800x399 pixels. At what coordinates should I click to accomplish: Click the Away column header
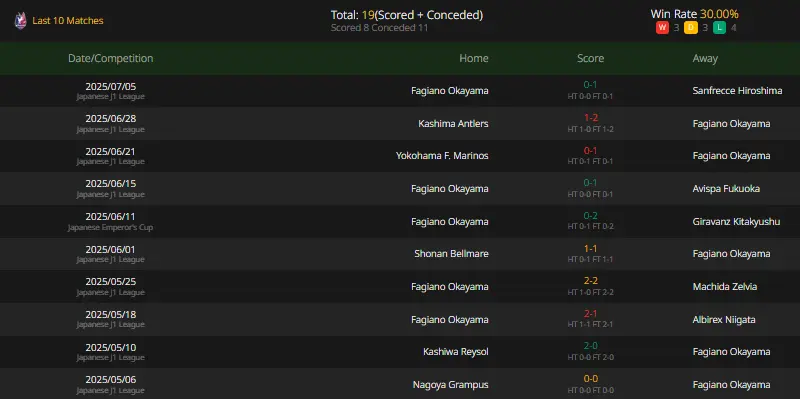tap(705, 58)
